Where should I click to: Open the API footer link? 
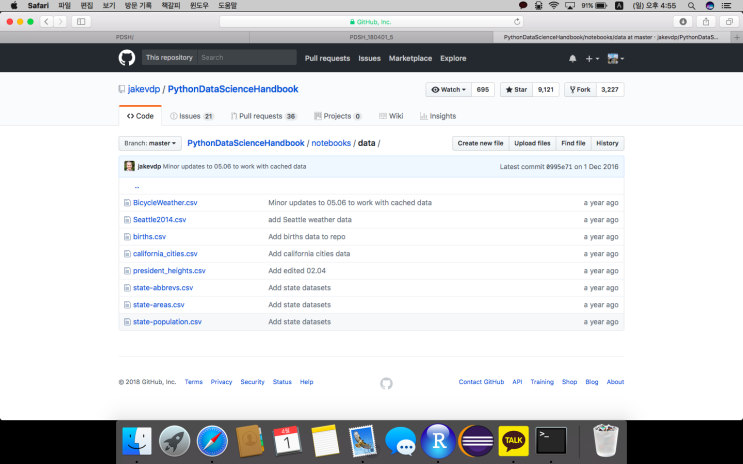click(517, 382)
